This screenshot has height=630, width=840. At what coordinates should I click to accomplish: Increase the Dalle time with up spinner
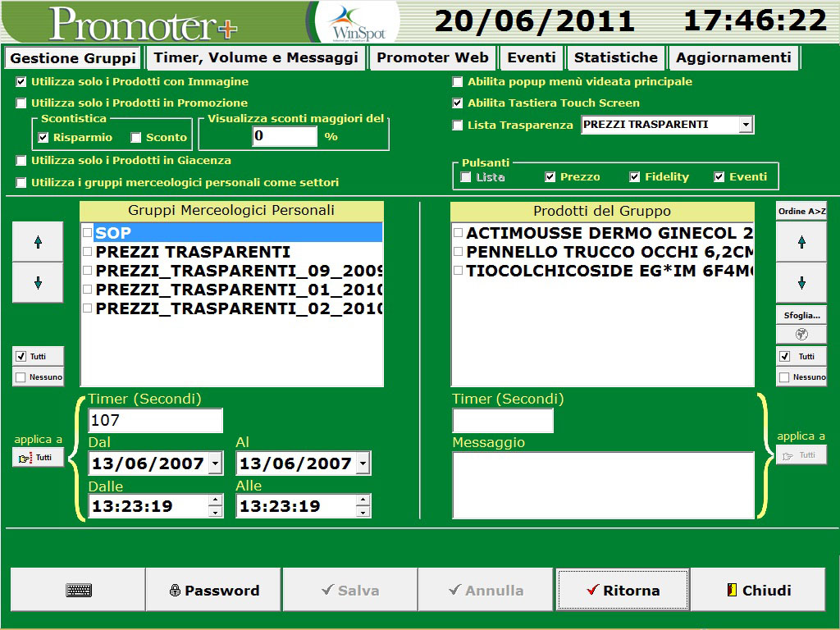(x=215, y=500)
